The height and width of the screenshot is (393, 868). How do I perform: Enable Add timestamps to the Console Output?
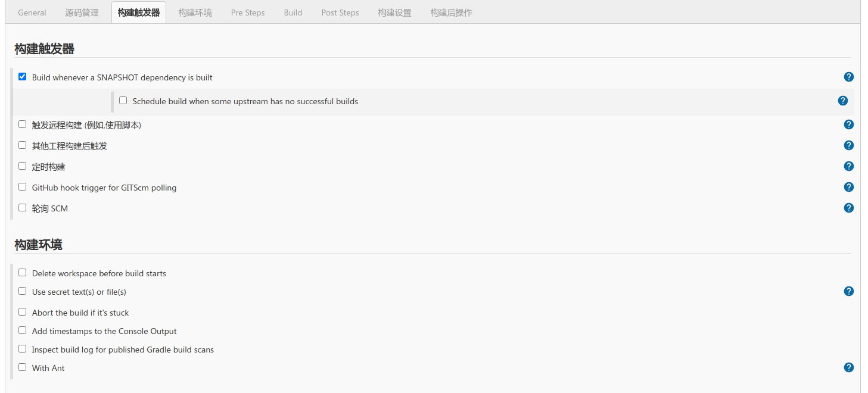pyautogui.click(x=23, y=330)
